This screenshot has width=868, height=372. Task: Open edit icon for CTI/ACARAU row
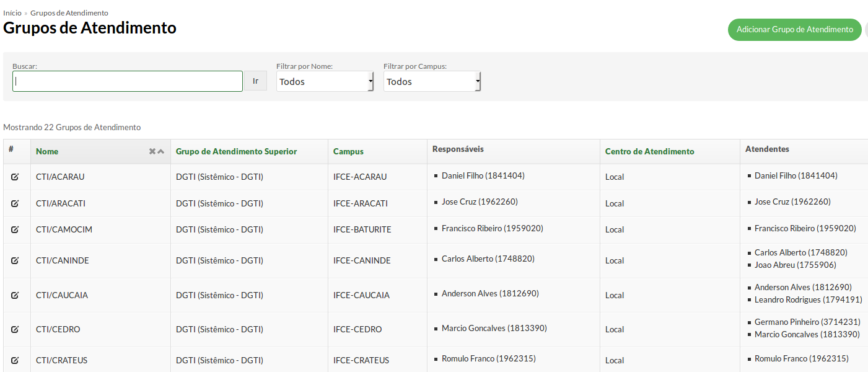(x=15, y=177)
